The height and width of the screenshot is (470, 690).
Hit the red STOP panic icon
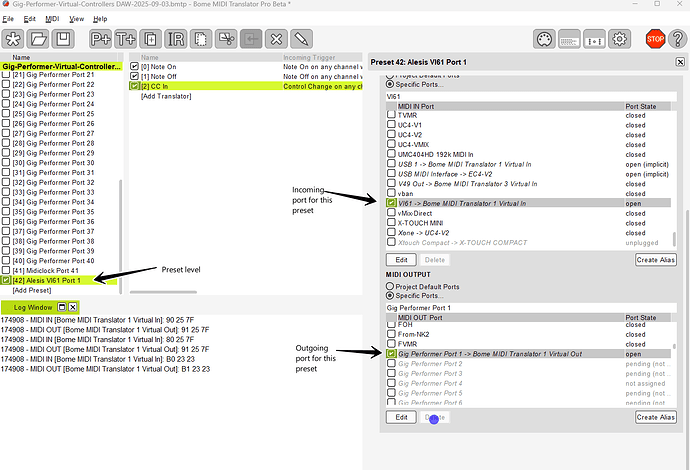655,39
